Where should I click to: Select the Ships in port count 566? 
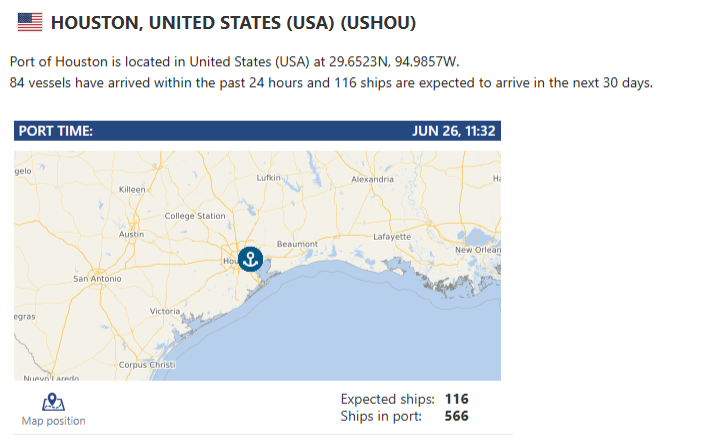tap(456, 416)
